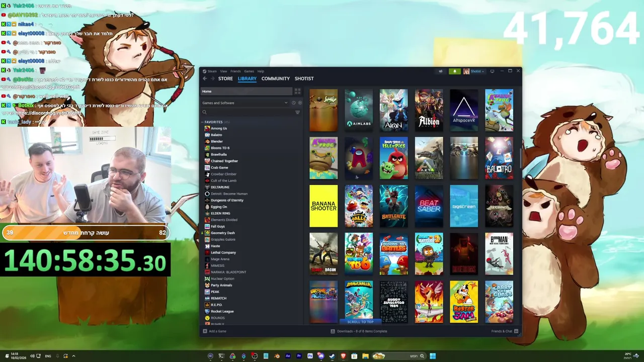Screen dimensions: 644x362
Task: Show hidden system tray icons chevron
Action: click(73, 356)
